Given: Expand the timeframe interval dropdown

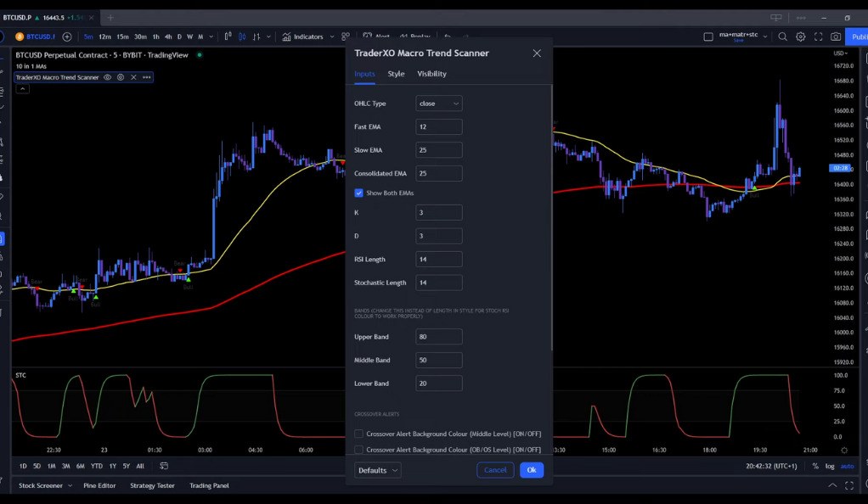Looking at the screenshot, I should [211, 36].
